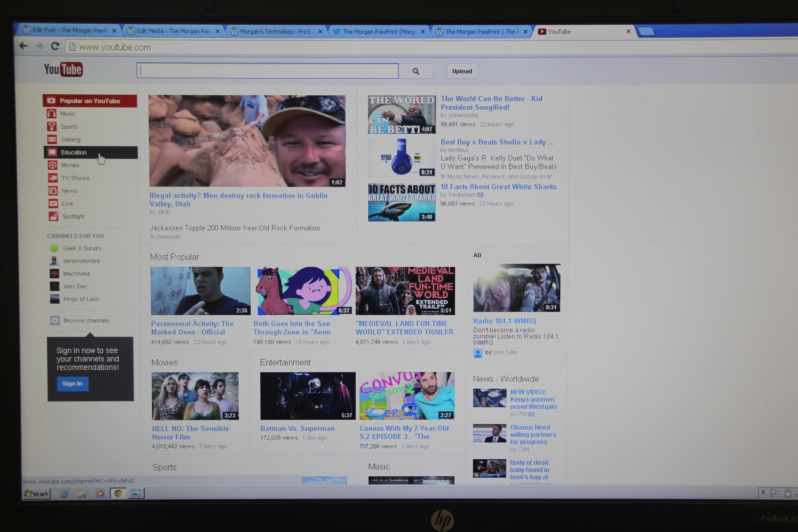Show hidden system tray icons arrow
Viewport: 798px width, 532px height.
coord(763,492)
